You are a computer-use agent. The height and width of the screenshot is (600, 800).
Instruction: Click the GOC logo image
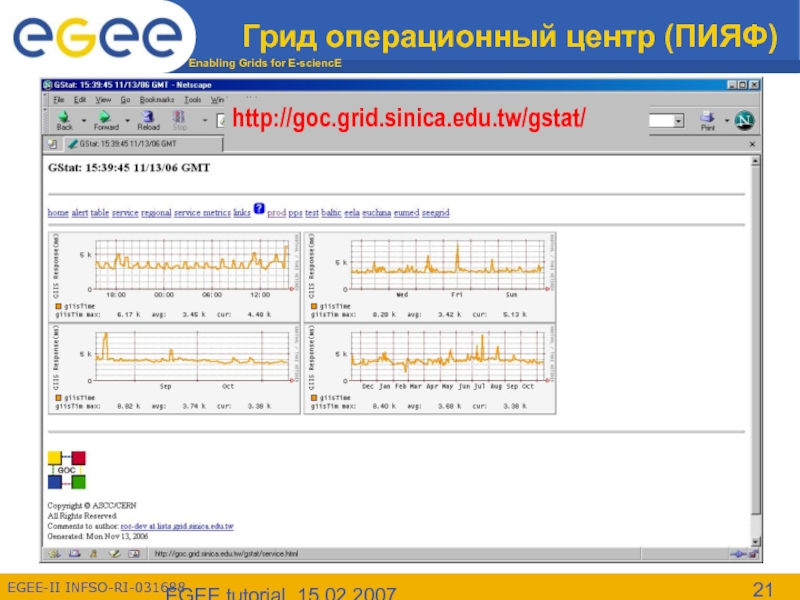click(67, 470)
